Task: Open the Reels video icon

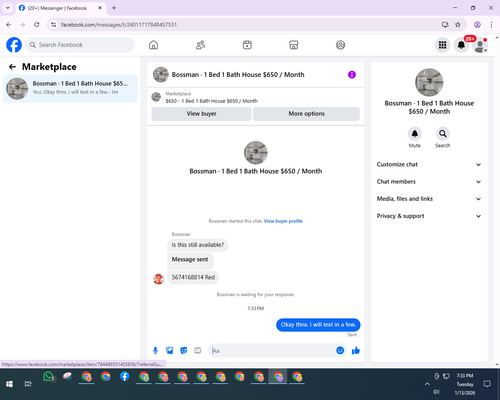Action: [247, 45]
